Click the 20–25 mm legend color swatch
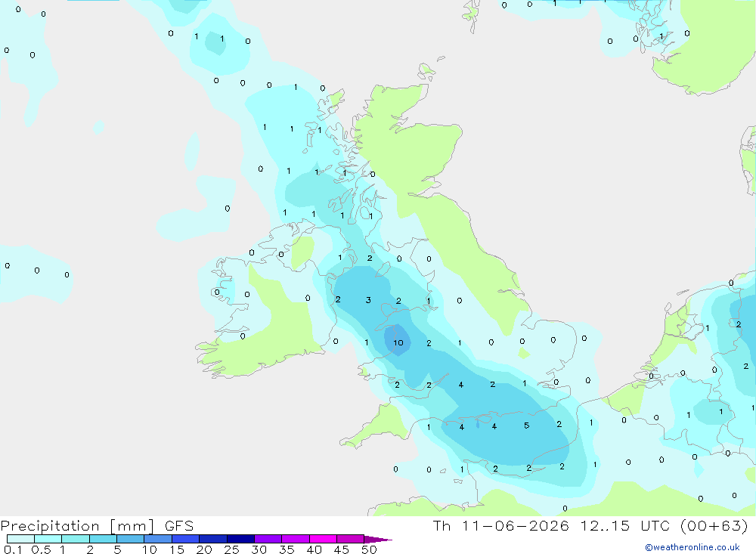Viewport: 756px width, 554px height. (213, 539)
